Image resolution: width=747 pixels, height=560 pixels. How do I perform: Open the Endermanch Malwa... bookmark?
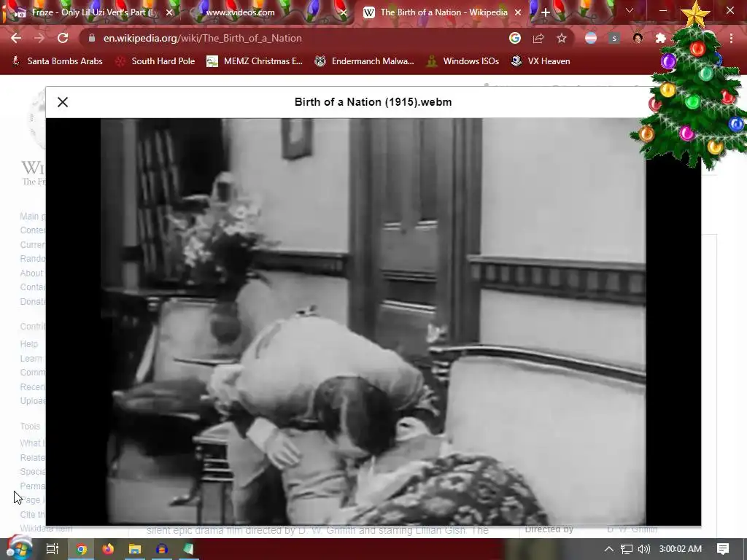(364, 61)
